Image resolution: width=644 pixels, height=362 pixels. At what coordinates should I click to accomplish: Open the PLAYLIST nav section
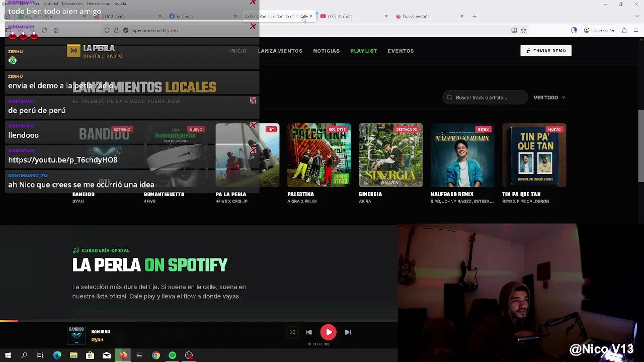coord(364,51)
